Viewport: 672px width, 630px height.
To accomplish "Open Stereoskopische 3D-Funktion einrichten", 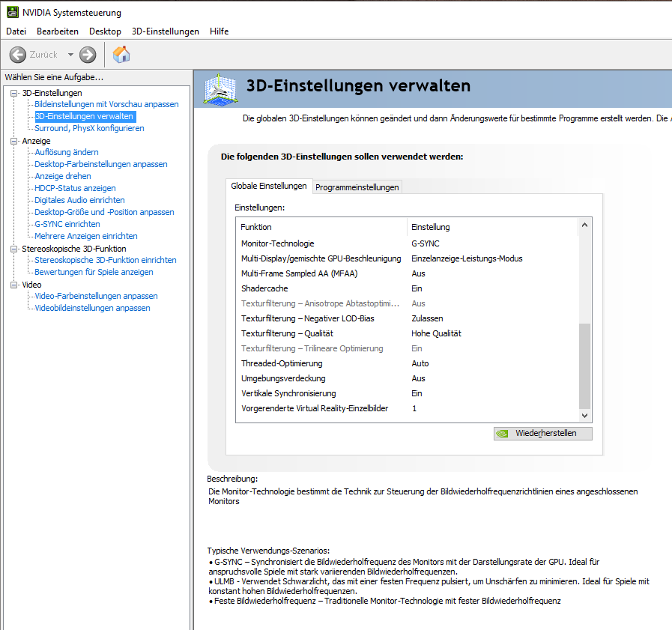I will 106,260.
